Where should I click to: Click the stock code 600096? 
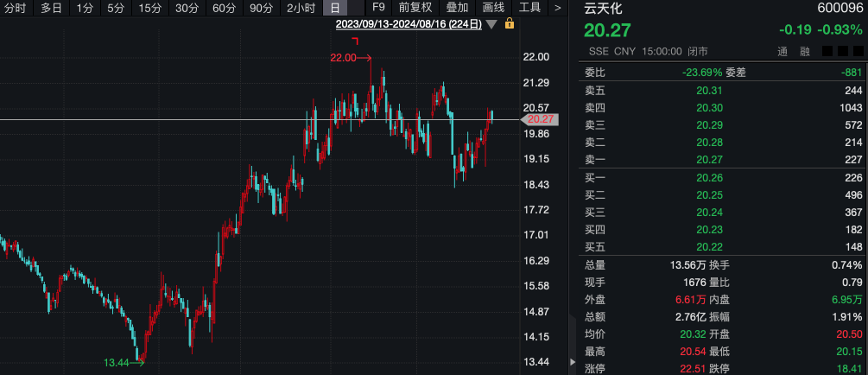point(840,9)
